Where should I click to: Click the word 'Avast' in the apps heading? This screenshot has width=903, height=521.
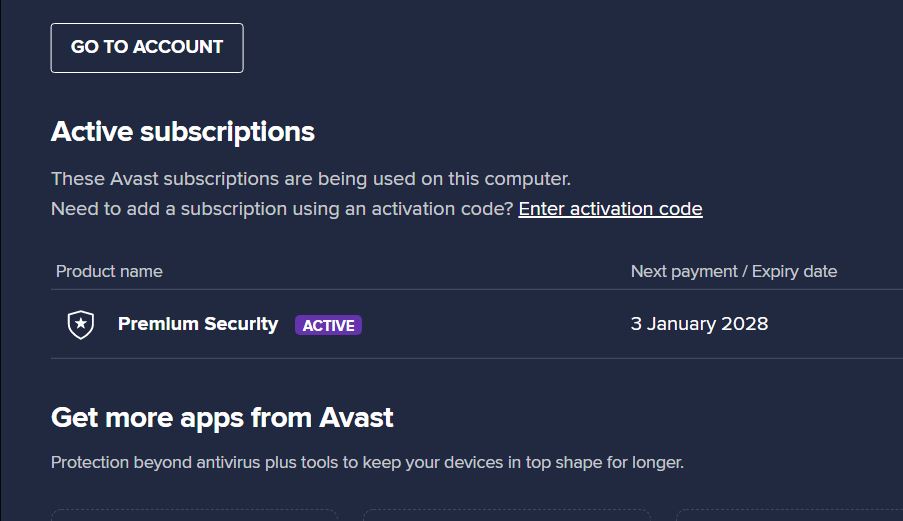click(356, 417)
